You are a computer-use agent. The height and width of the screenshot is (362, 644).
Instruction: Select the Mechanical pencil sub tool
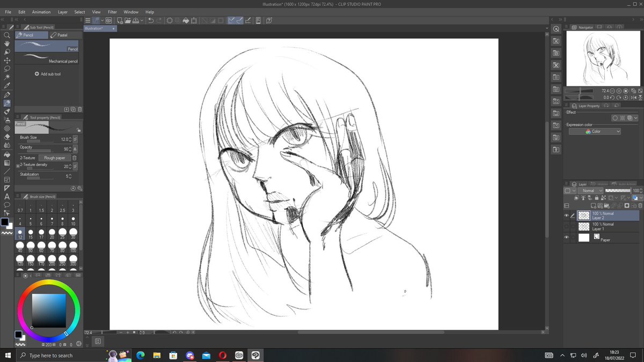47,59
